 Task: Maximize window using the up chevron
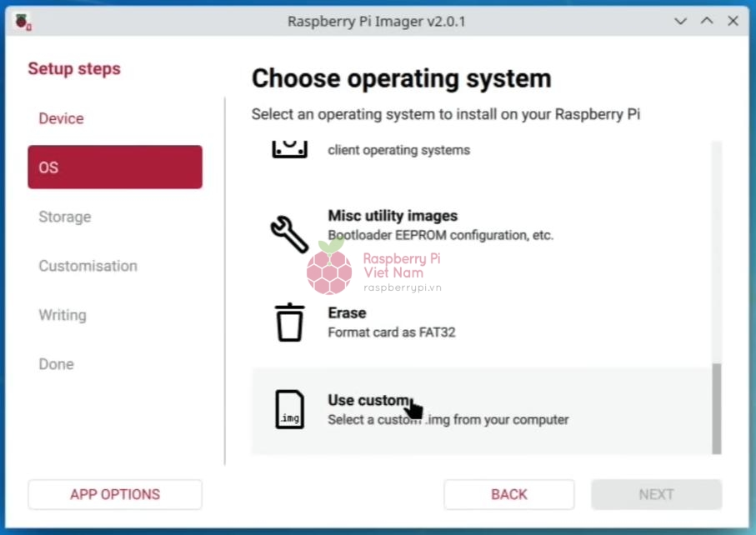point(707,22)
